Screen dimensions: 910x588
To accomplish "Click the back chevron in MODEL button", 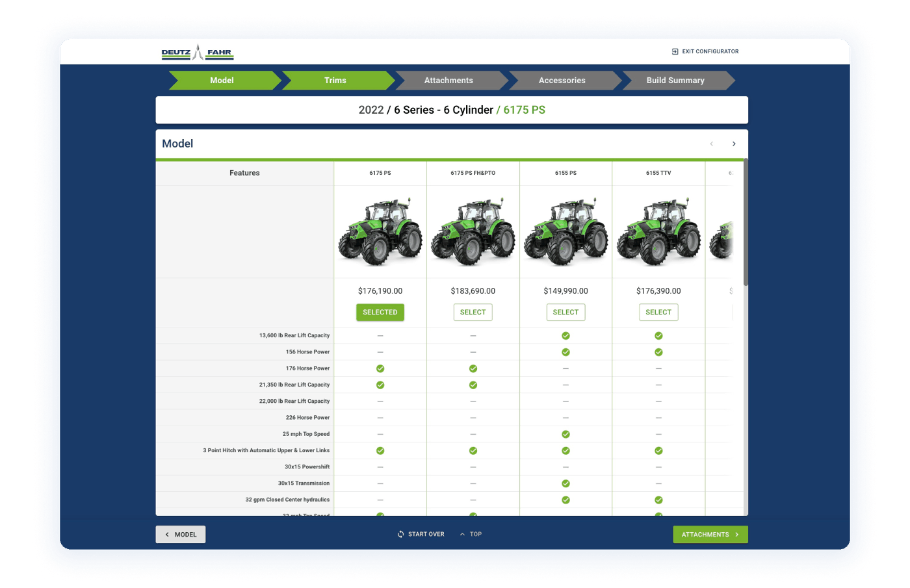I will pos(167,535).
